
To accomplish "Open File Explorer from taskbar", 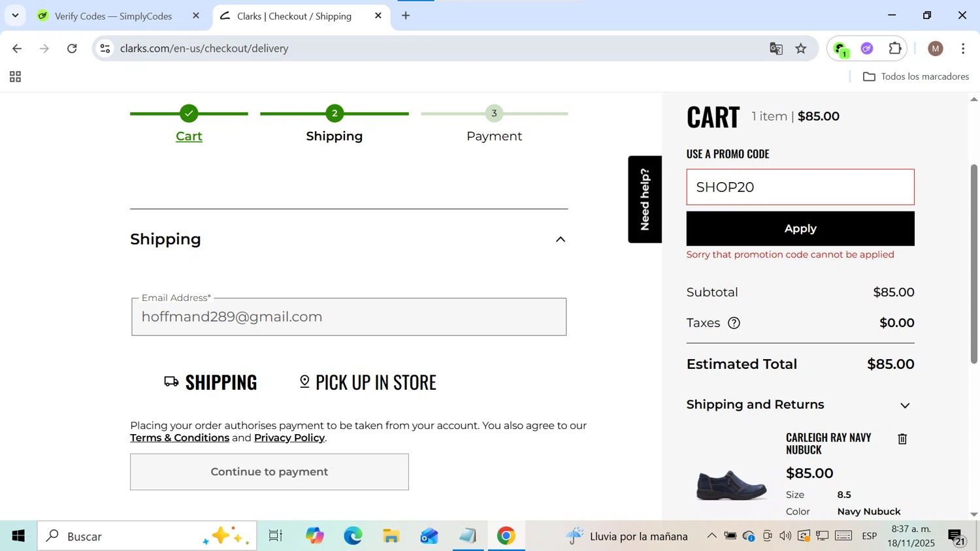I will pyautogui.click(x=391, y=536).
